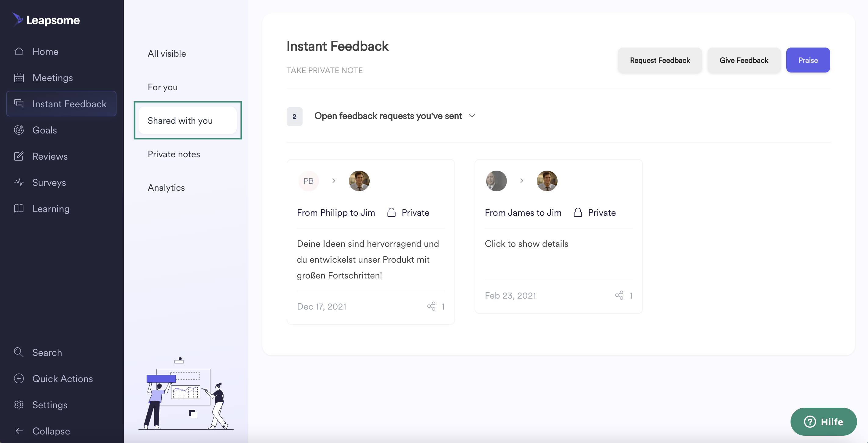Viewport: 868px width, 443px height.
Task: Click Private label on James's card
Action: pos(602,212)
